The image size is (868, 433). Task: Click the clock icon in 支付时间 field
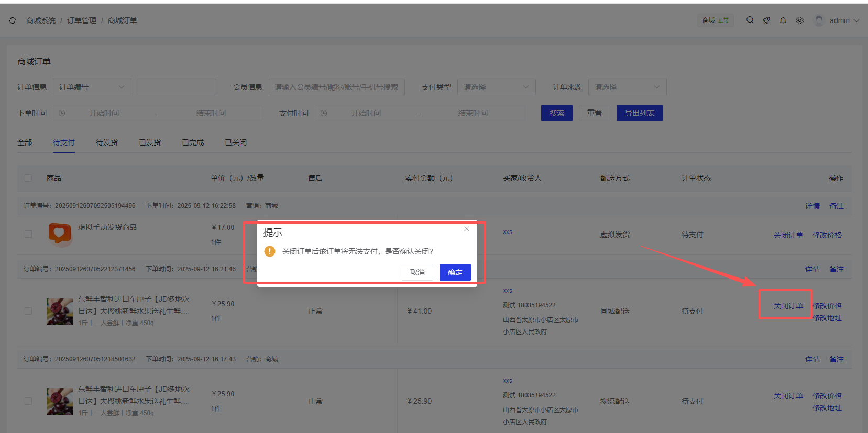324,113
